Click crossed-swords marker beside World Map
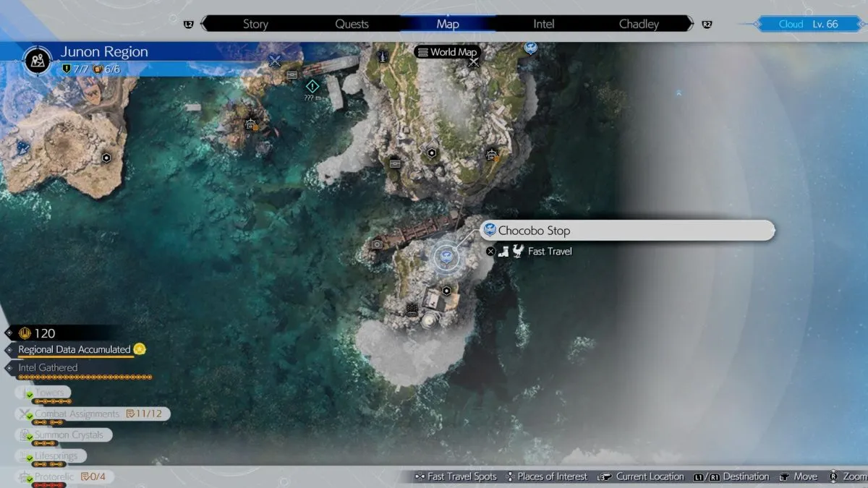This screenshot has height=488, width=868. tap(474, 63)
